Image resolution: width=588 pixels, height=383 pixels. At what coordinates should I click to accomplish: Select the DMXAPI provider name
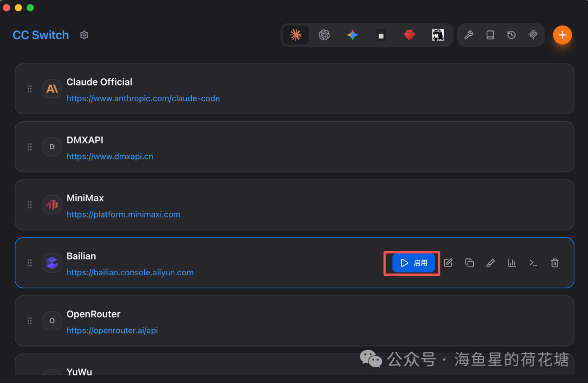click(85, 140)
